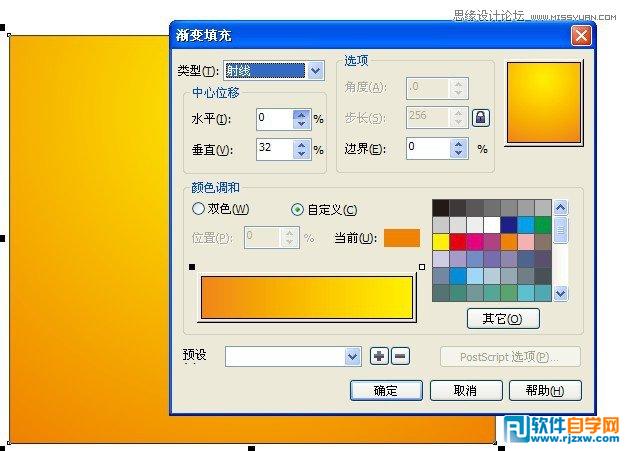Decrease the 垂直 value using down arrow

pyautogui.click(x=302, y=154)
